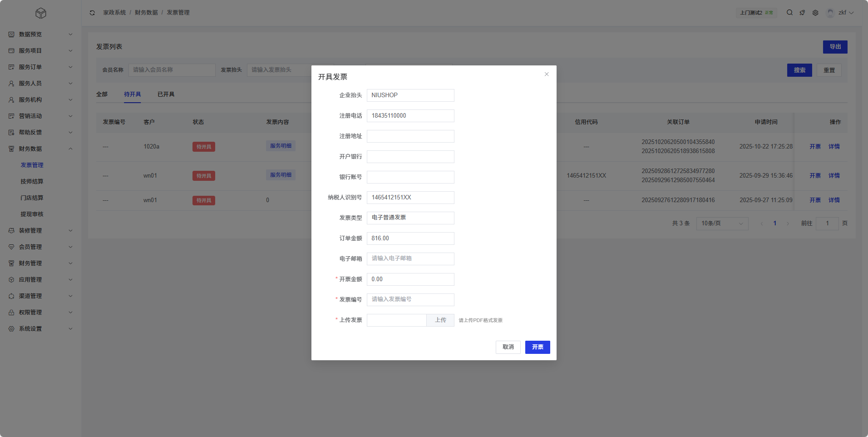Click the 电子邮箱 input field
Screen dimensions: 868x437
pyautogui.click(x=410, y=259)
